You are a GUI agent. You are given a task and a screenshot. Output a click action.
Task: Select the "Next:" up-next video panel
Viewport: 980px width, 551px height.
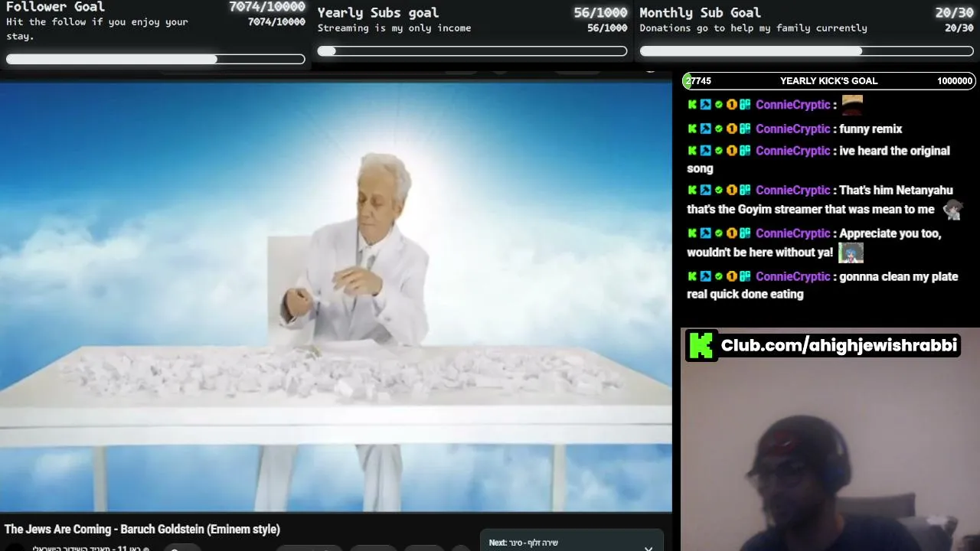click(571, 540)
